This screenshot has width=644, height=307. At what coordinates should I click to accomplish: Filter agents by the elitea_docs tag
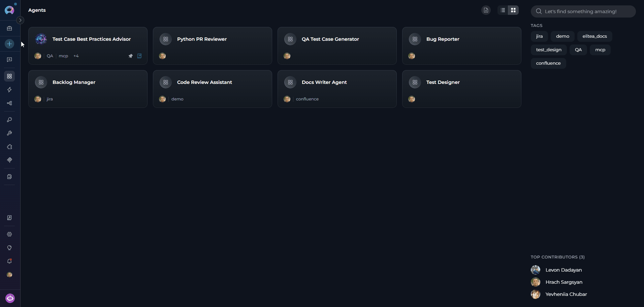pos(594,36)
